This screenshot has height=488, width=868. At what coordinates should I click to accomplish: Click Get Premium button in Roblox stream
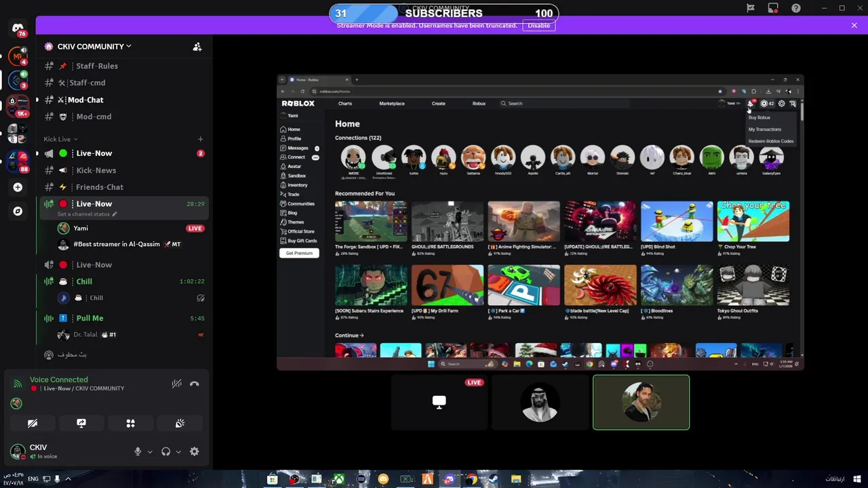coord(299,253)
